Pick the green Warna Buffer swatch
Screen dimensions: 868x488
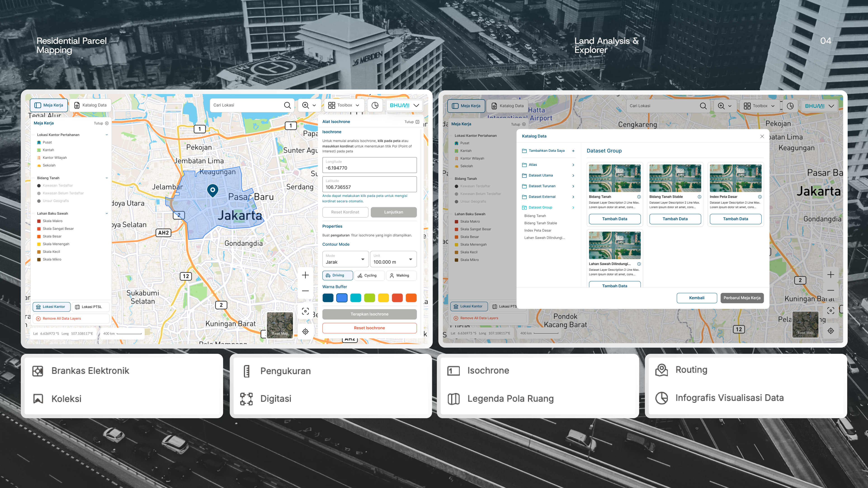point(369,298)
